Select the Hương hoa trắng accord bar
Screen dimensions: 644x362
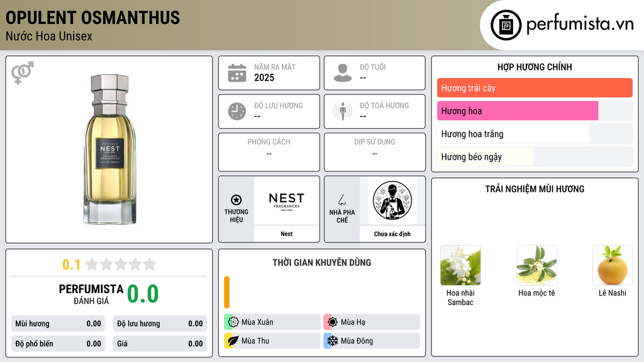point(535,134)
